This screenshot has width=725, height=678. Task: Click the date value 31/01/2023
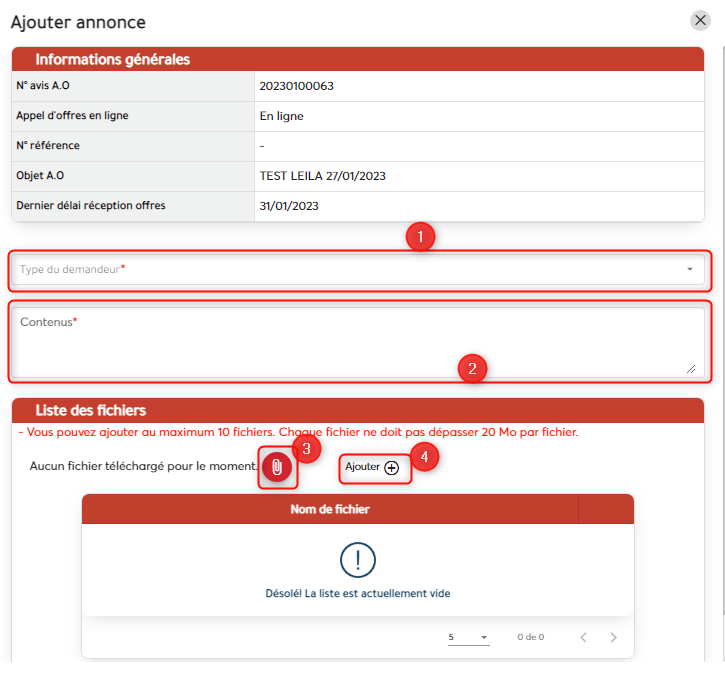pos(288,206)
